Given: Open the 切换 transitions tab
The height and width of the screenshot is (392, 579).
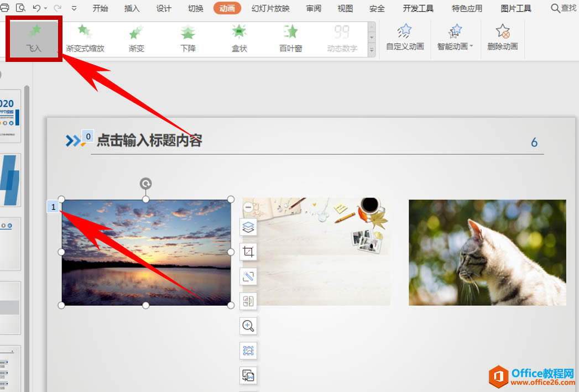Looking at the screenshot, I should click(195, 8).
